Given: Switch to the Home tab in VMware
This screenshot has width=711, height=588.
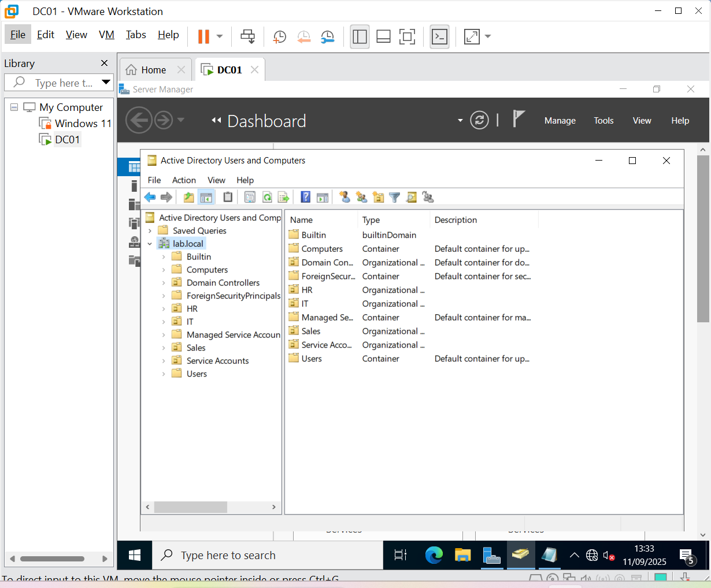Looking at the screenshot, I should 153,70.
